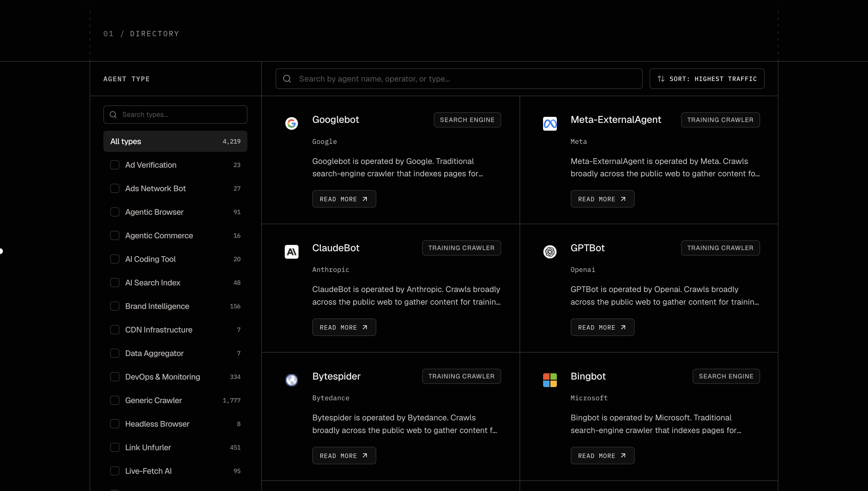Click the magnifier icon in agent search bar
Screen dimensions: 868x491
pos(287,79)
